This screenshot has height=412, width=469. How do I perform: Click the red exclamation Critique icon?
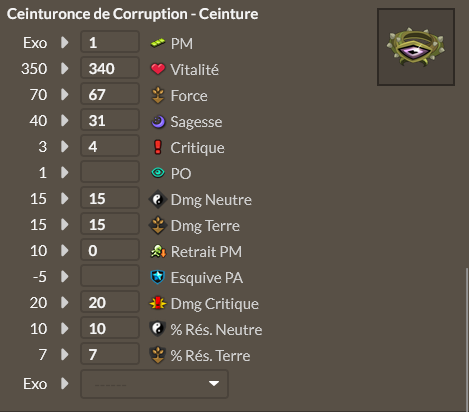158,147
